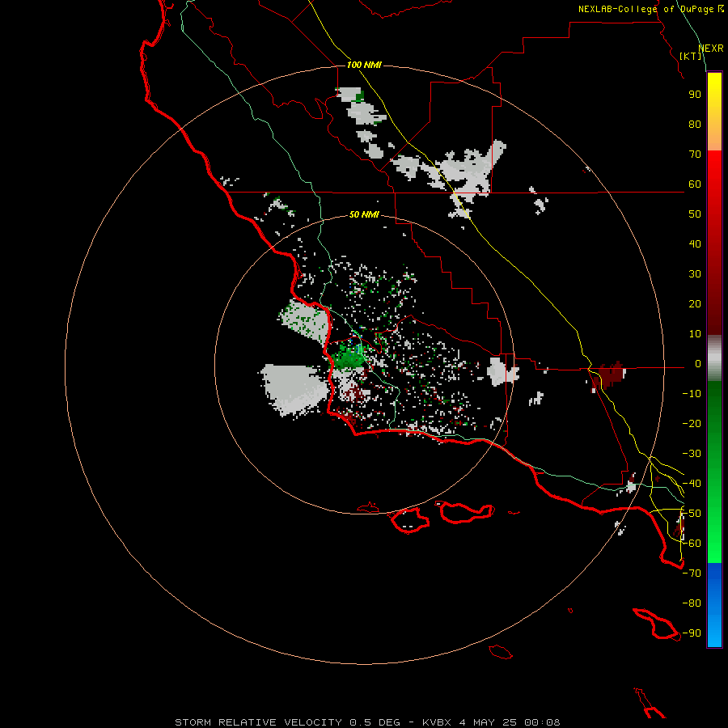Click the -90 value on the velocity scale
This screenshot has width=728, height=728.
(x=692, y=633)
